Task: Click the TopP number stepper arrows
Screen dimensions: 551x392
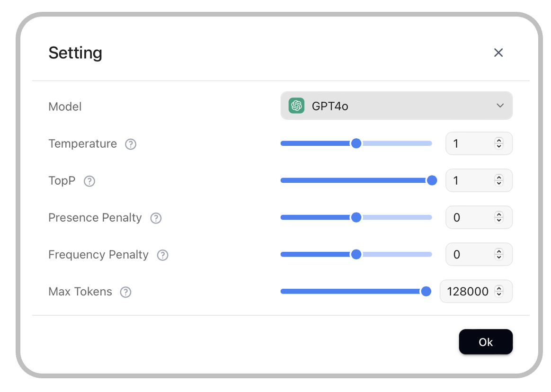Action: [x=498, y=180]
